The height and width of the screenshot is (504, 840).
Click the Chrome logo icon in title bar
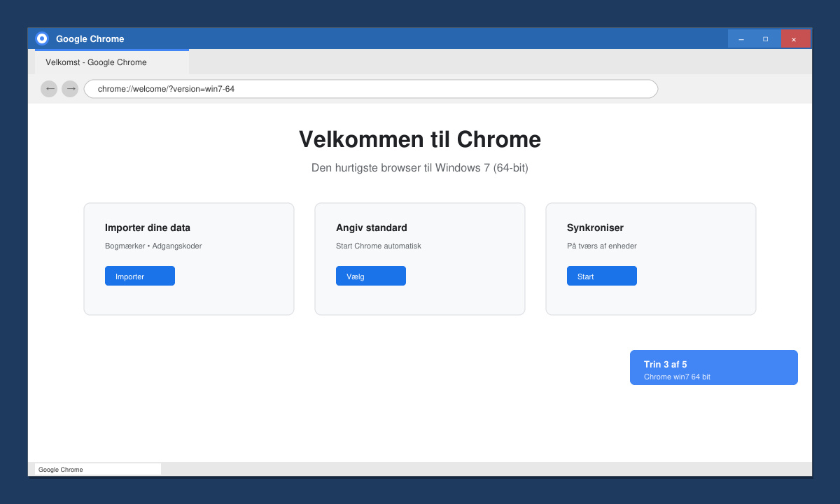(42, 38)
